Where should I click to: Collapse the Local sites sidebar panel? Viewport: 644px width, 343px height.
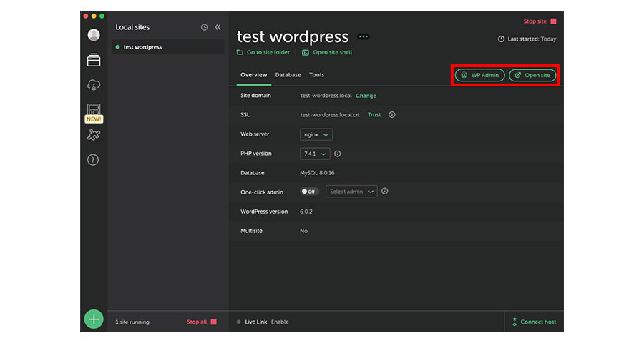point(218,27)
